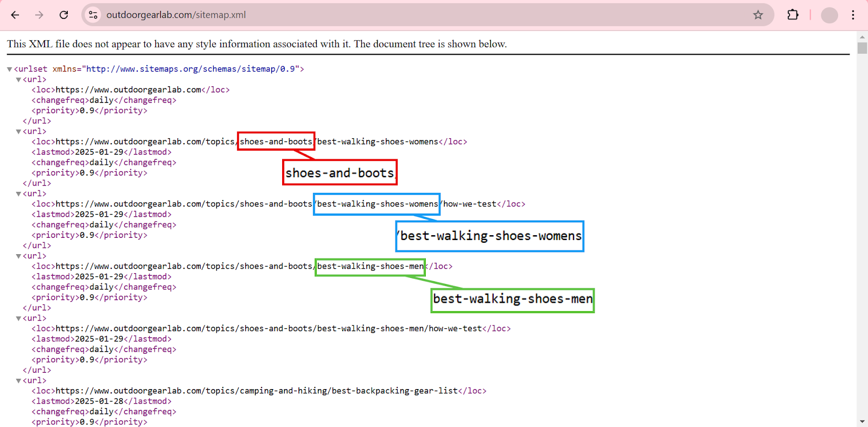
Task: Open the Chrome three-dot menu
Action: [853, 15]
